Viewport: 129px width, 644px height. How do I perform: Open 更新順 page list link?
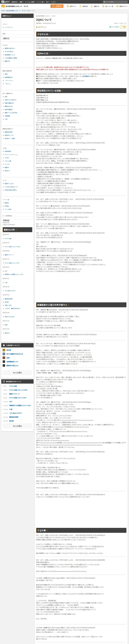(7, 203)
